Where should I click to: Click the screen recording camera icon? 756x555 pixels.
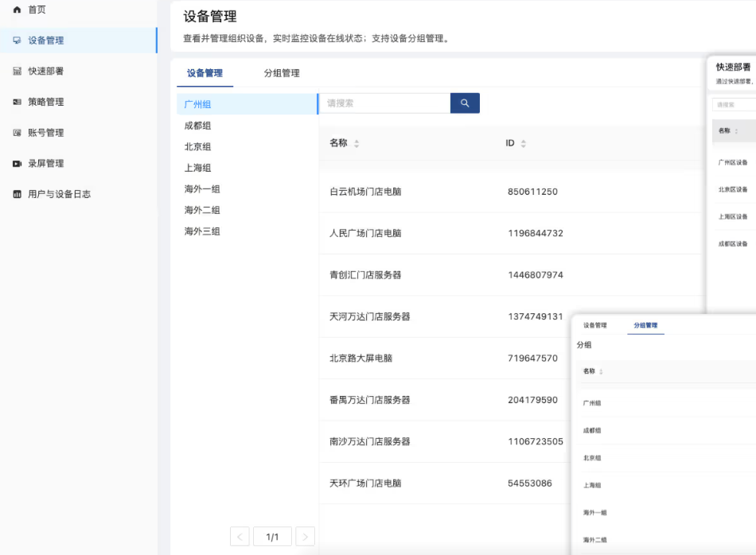pos(17,164)
